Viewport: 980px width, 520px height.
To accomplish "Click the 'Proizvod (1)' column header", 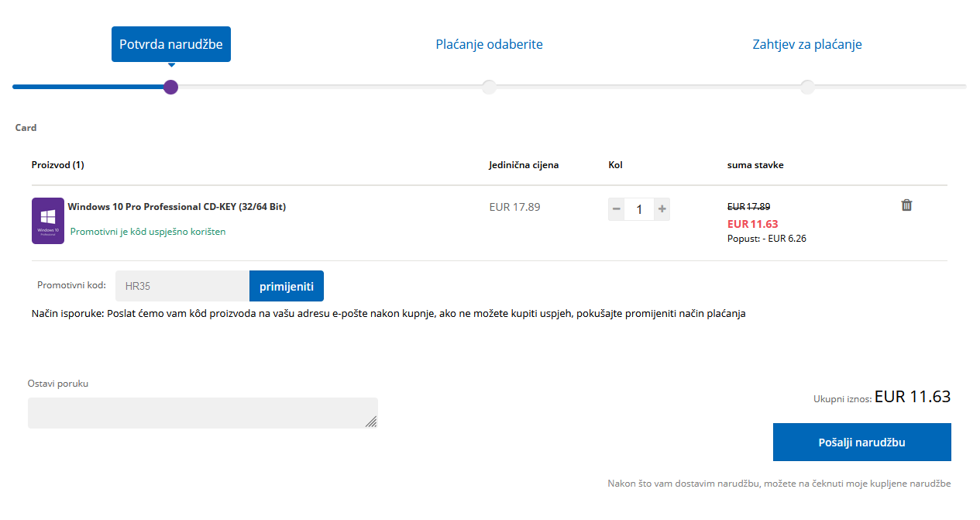I will point(58,165).
